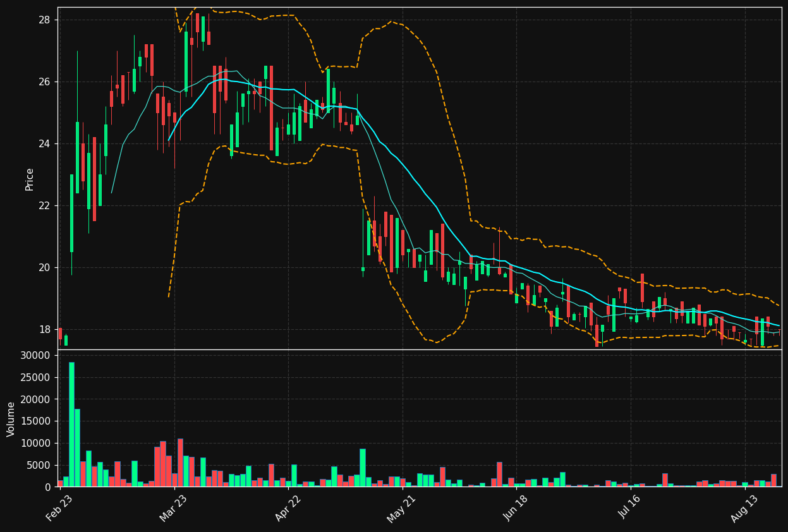Click the volume tick label 15000

coord(36,421)
